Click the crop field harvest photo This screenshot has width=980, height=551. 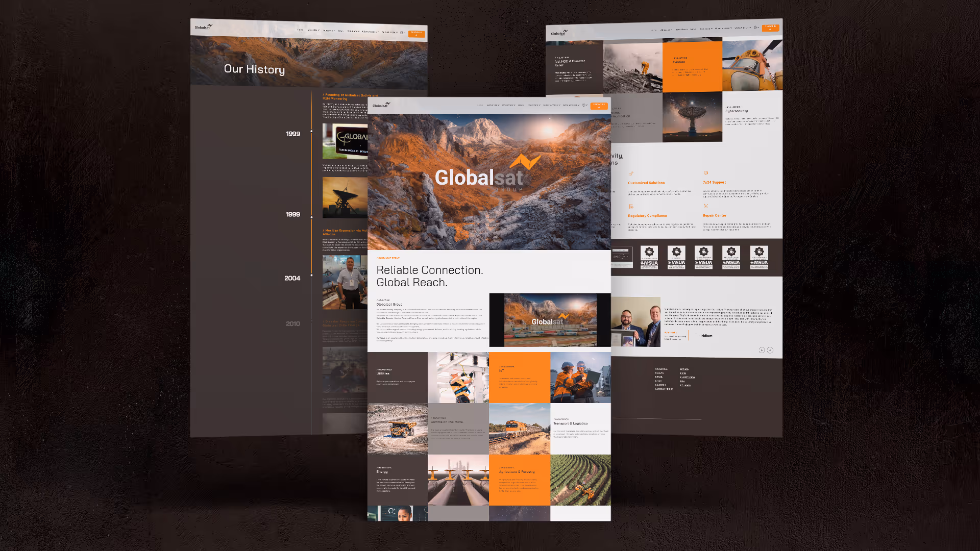tap(580, 480)
